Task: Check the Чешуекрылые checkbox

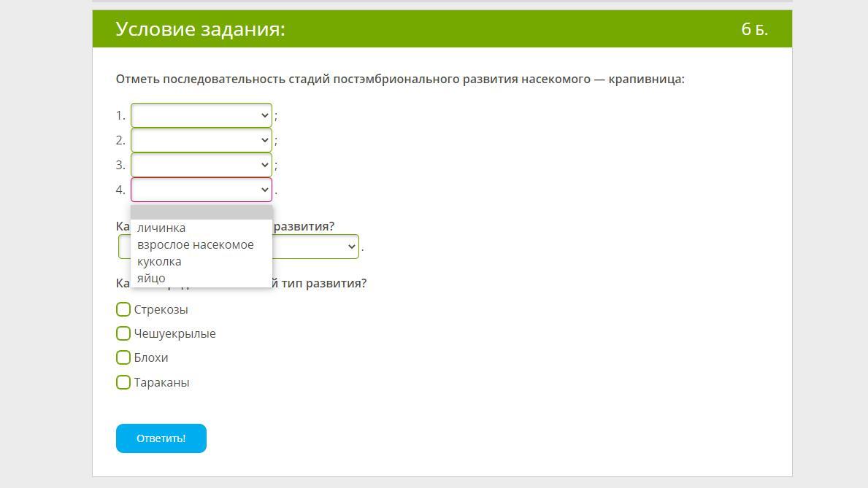Action: [123, 333]
